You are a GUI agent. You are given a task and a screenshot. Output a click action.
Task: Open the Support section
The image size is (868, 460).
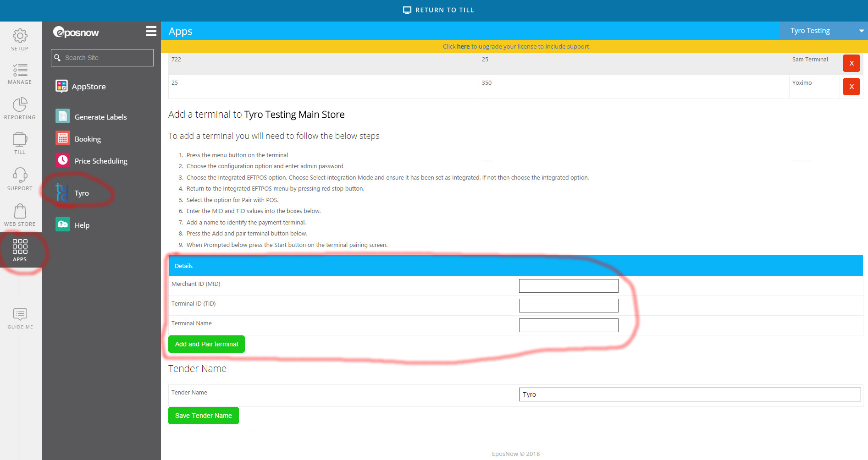tap(20, 178)
